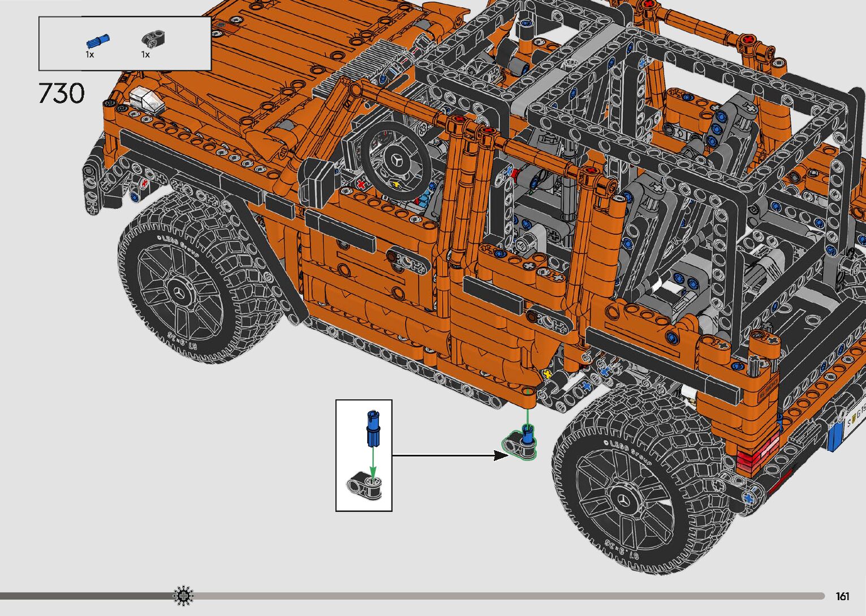Viewport: 866px width, 616px height.
Task: Click the unfilled right portion of progress bar
Action: pyautogui.click(x=509, y=596)
